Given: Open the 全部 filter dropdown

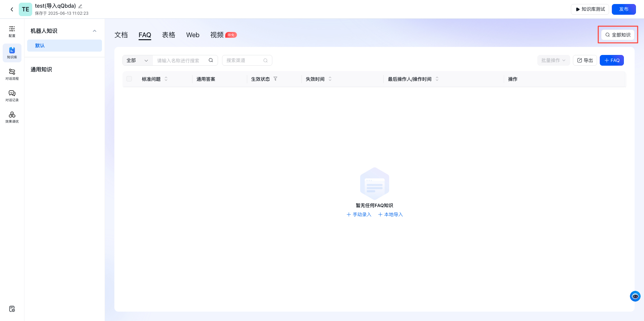Looking at the screenshot, I should tap(137, 60).
